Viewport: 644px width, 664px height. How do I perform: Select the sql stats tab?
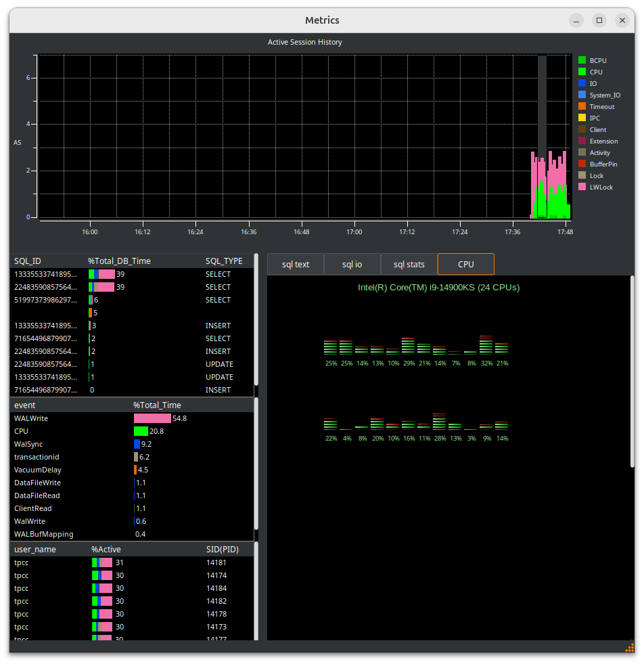(409, 264)
